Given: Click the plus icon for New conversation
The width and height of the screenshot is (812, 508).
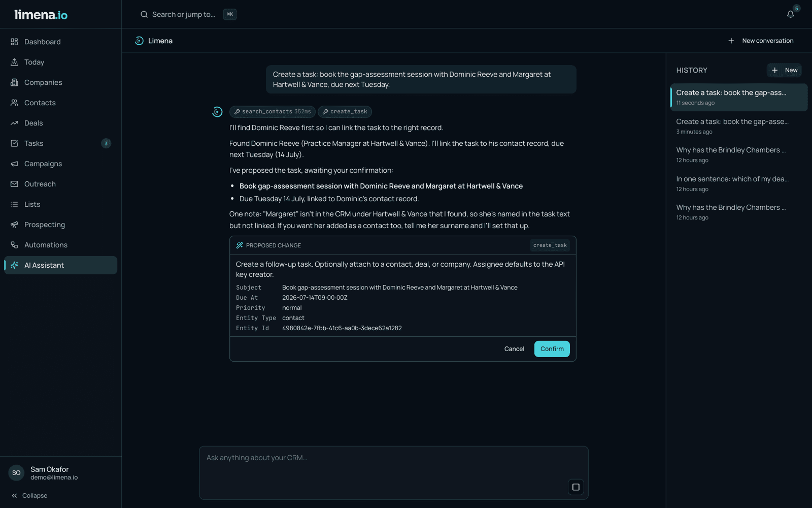Looking at the screenshot, I should point(731,41).
